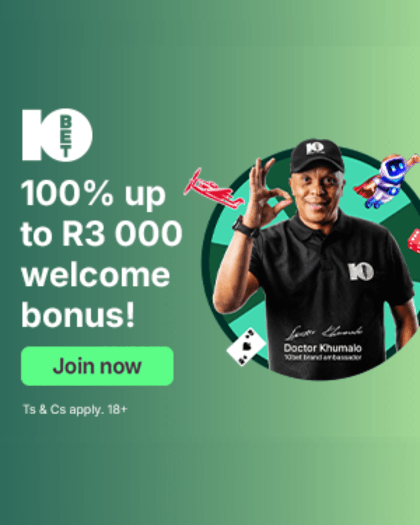Click the large white 10bet logo
420x525 pixels.
[57, 134]
